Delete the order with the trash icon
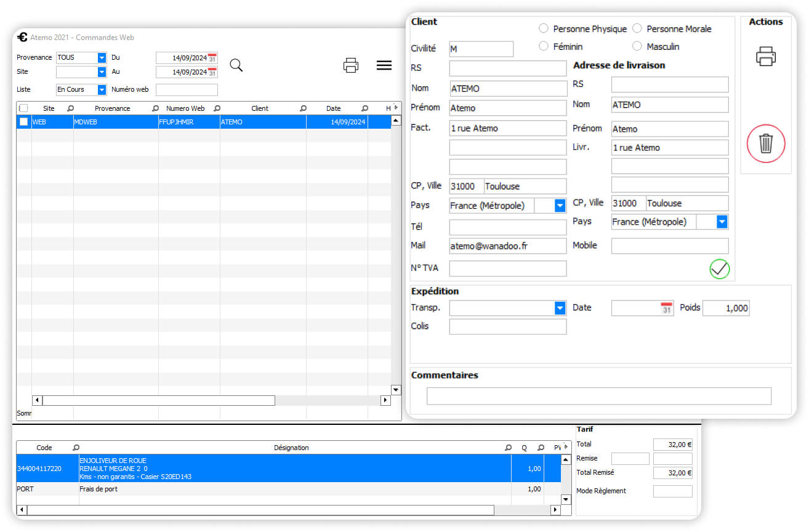Screen dimensions: 809x532 click(766, 144)
